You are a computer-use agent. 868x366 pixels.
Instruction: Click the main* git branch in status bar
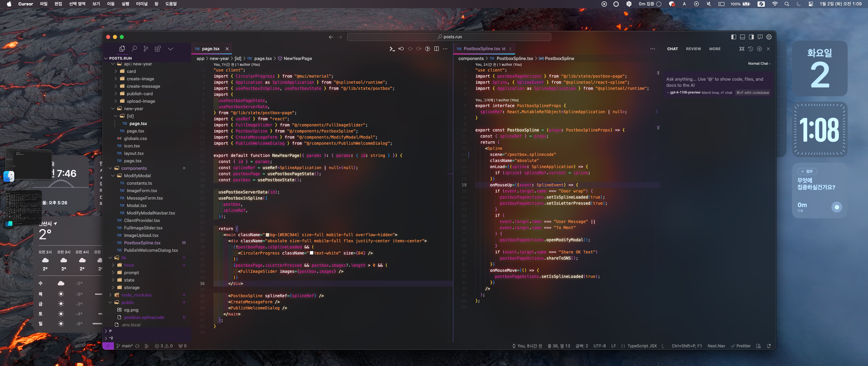point(124,346)
